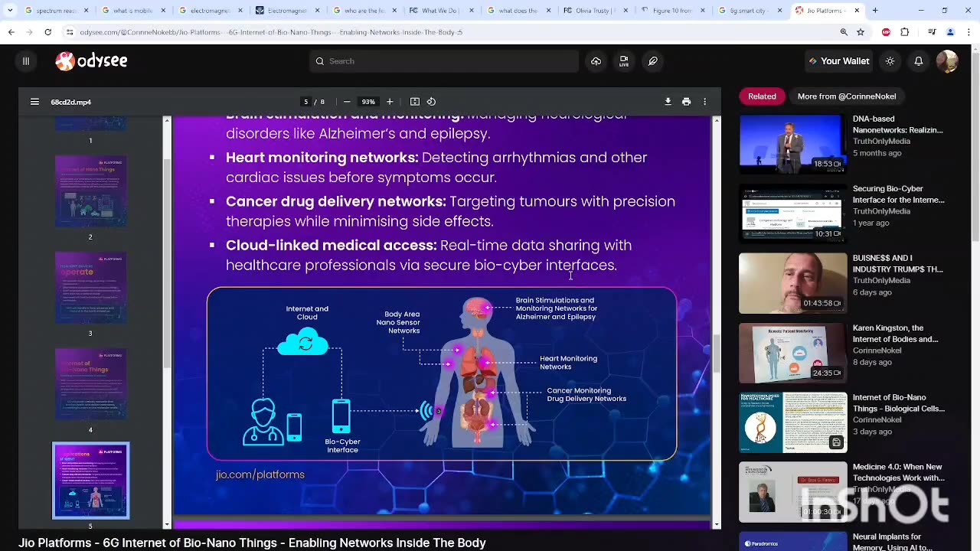Download the PDF file
980x551 pixels.
pos(668,102)
